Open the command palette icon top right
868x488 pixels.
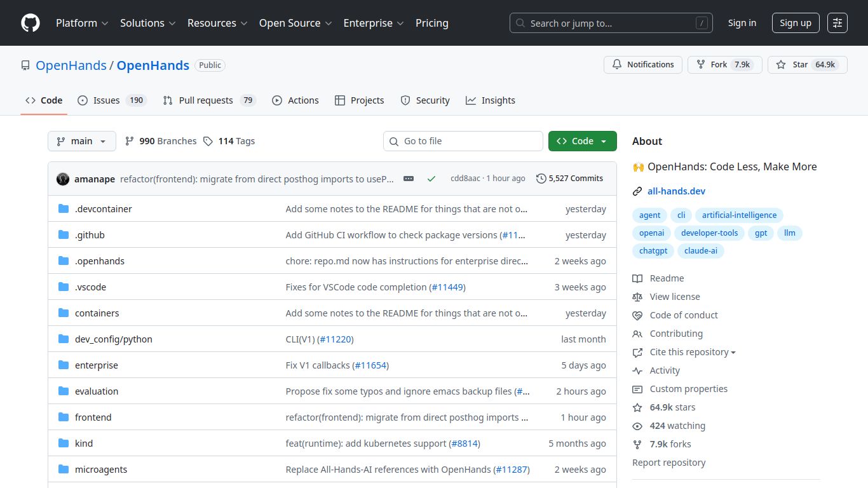837,22
